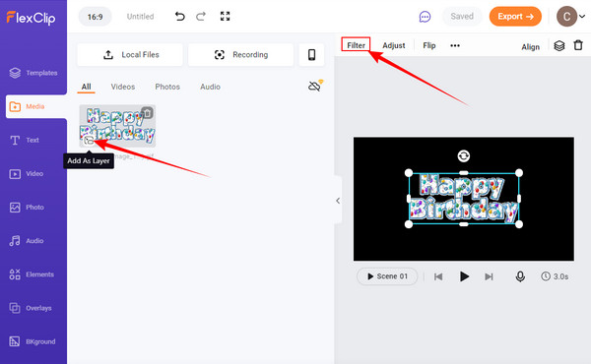591x364 pixels.
Task: Skip to next scene
Action: click(489, 276)
